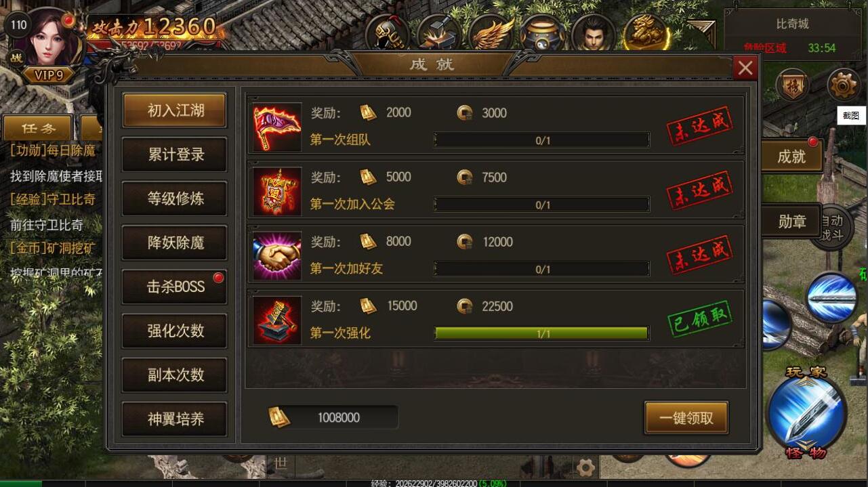The image size is (868, 487).
Task: Click the 第一次强化 progress bar
Action: tap(541, 333)
